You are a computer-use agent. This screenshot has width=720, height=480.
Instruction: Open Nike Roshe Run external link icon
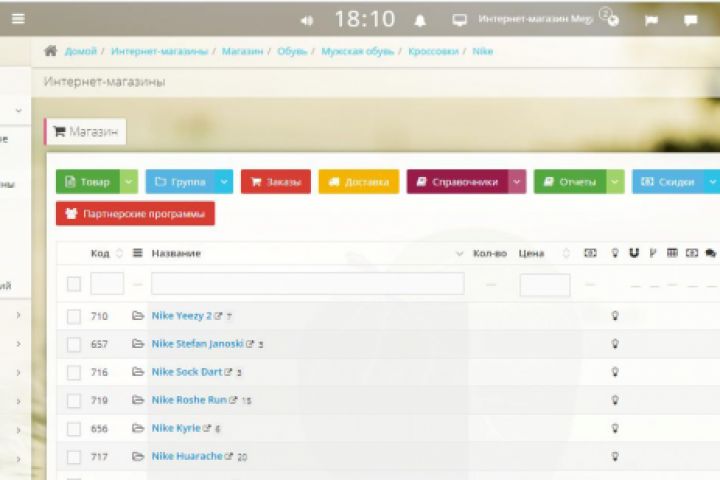(x=233, y=400)
